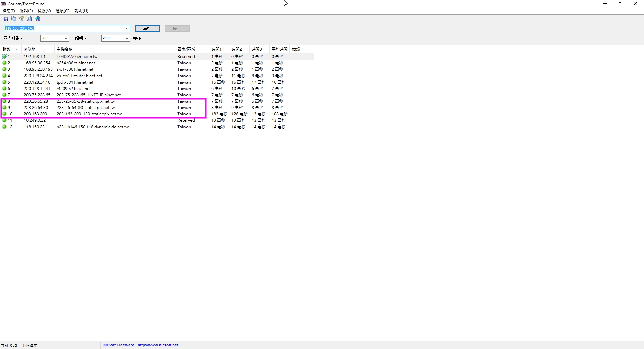Viewport: 644px width, 349px height.
Task: Click the green status icon of hop 5
Action: pyautogui.click(x=4, y=82)
